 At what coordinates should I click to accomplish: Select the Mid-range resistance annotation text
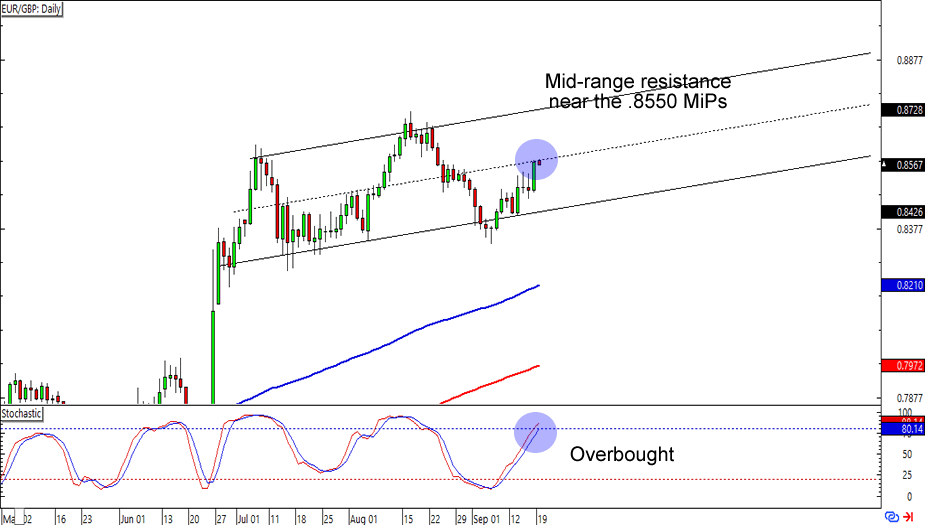click(638, 91)
